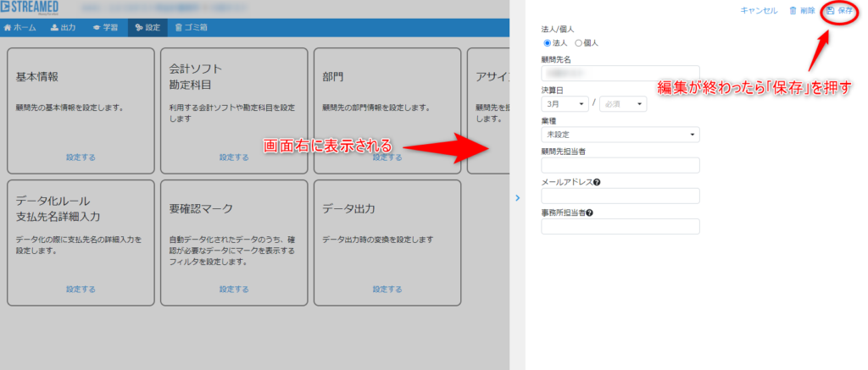Click the STREAMED logo

pos(30,8)
